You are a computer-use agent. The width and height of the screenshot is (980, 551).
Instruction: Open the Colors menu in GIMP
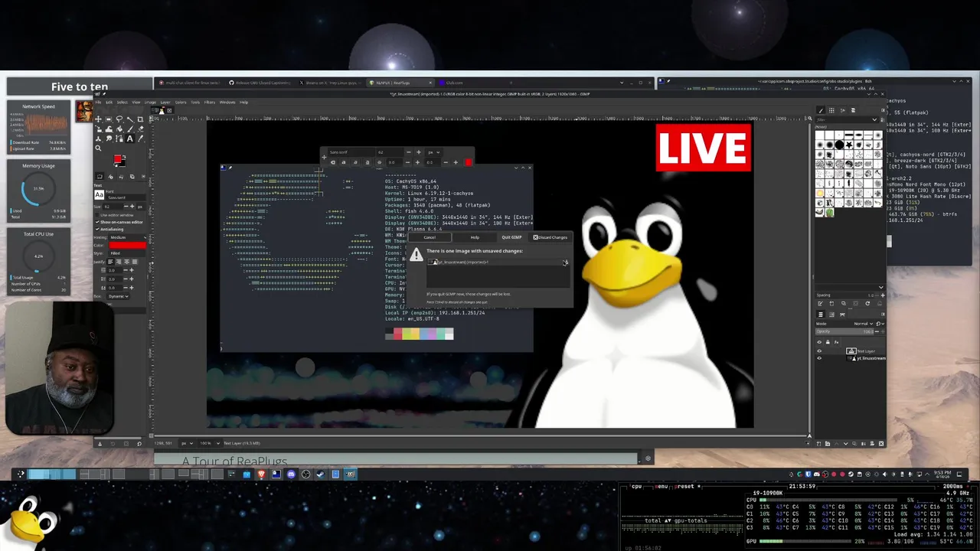181,103
